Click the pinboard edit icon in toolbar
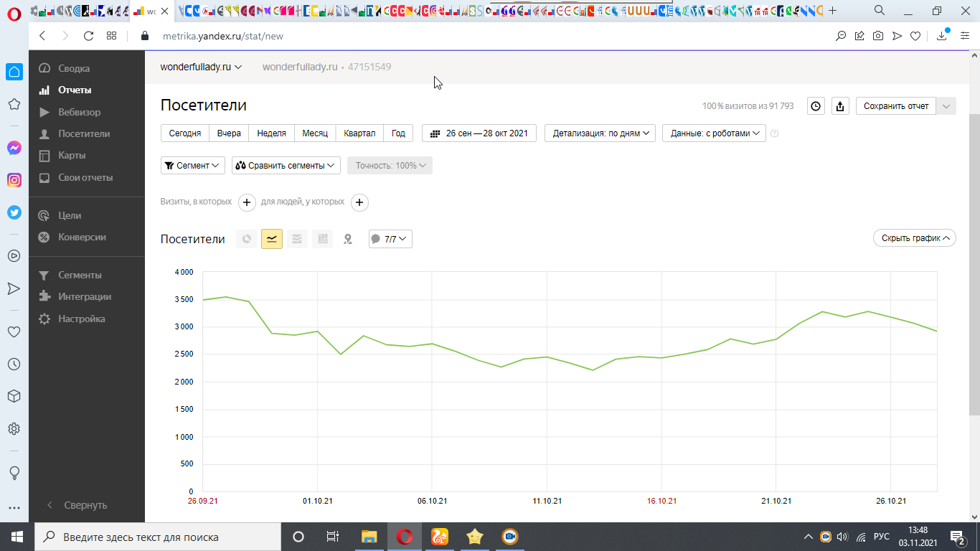 [859, 36]
